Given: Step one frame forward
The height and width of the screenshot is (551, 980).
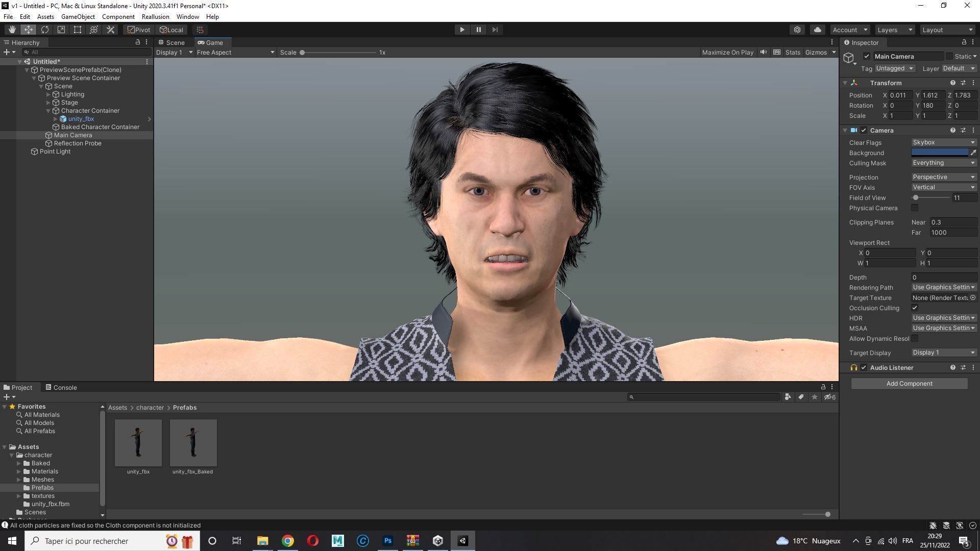Looking at the screenshot, I should click(x=495, y=30).
